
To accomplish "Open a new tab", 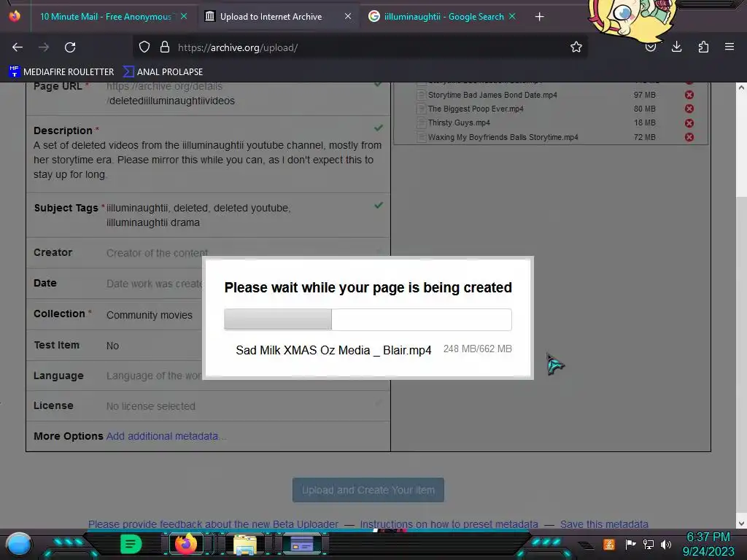I will pyautogui.click(x=539, y=17).
